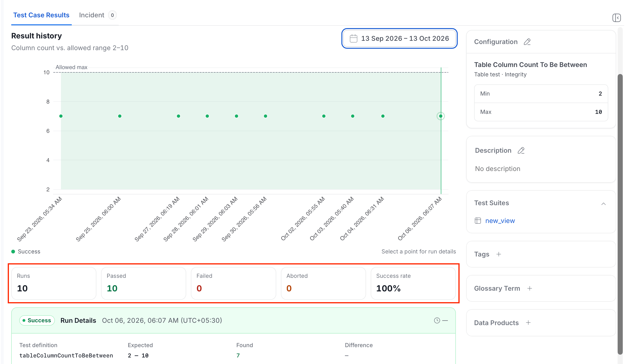Select the Sep 25, 2026 data point
Viewport: 627px width, 364px height.
[x=120, y=116]
